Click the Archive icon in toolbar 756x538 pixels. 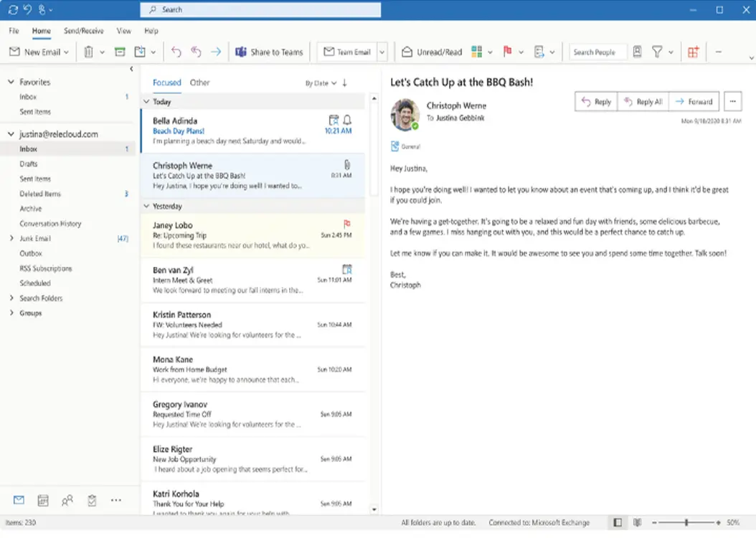(x=120, y=52)
